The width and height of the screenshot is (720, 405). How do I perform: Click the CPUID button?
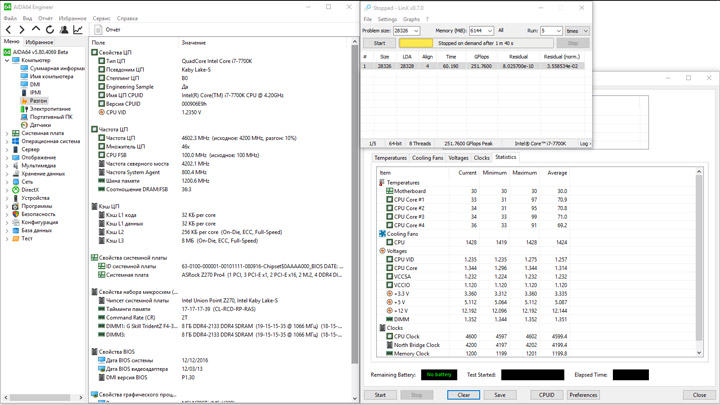(546, 395)
